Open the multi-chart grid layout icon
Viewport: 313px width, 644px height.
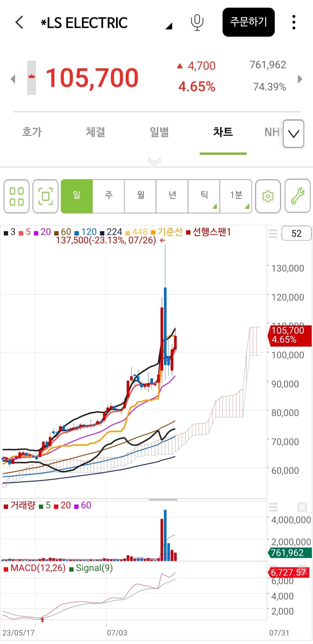pos(17,196)
